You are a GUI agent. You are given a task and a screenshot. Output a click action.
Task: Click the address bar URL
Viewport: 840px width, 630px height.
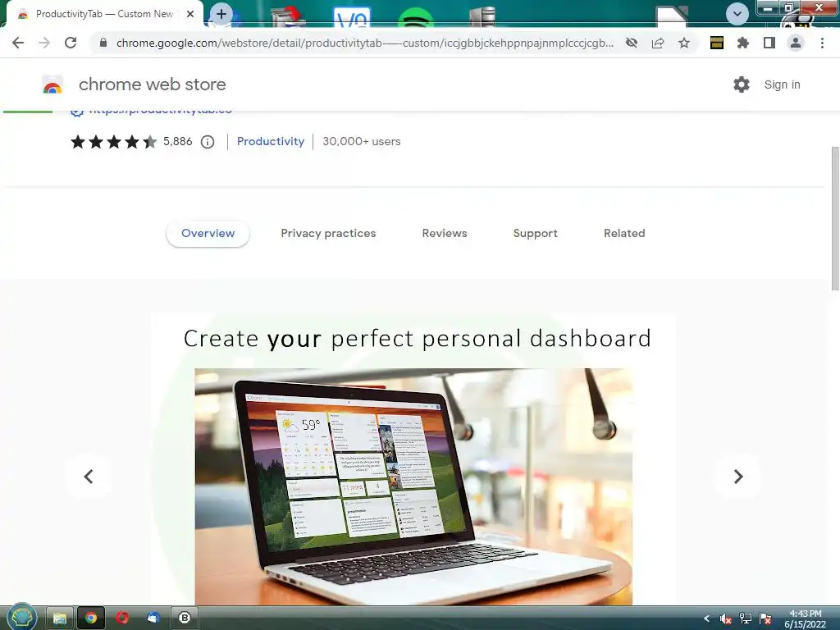tap(364, 43)
